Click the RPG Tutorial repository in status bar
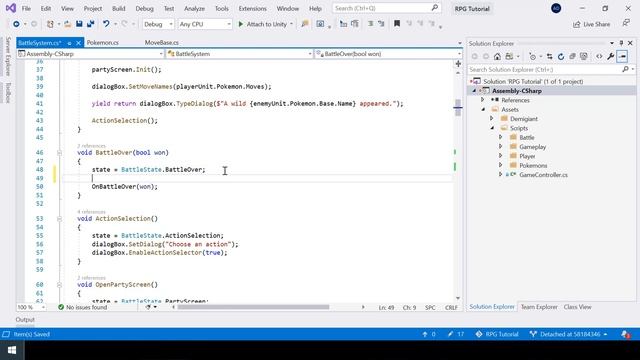Viewport: 640px width, 360px height. coord(497,334)
